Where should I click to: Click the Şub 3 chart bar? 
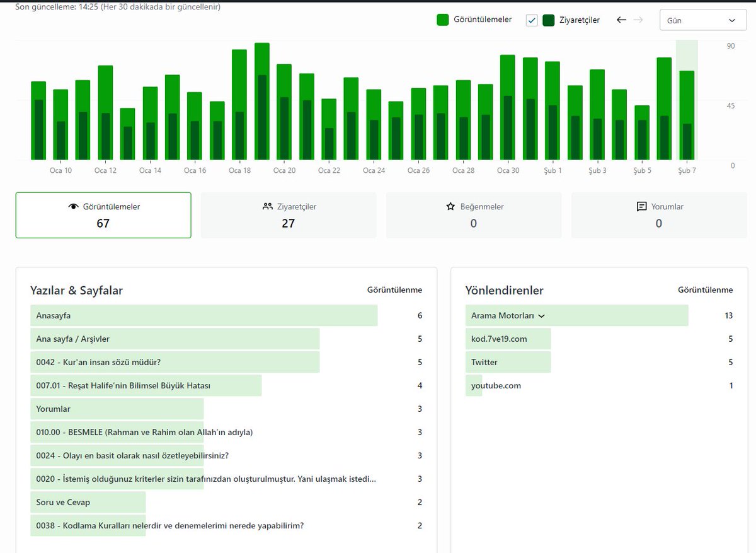[597, 114]
